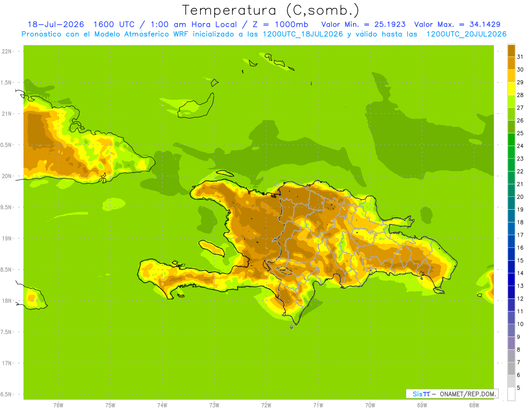Click the '75W' longitude axis label
Image resolution: width=532 pixels, height=411 pixels.
[x=110, y=405]
